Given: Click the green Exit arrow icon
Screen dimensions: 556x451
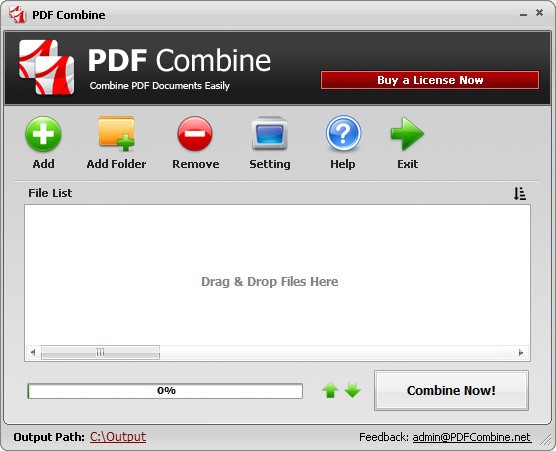Looking at the screenshot, I should (x=407, y=133).
